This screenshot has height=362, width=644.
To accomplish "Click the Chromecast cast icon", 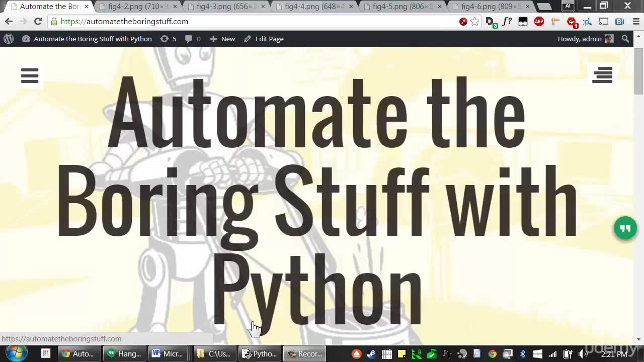I will 604,22.
